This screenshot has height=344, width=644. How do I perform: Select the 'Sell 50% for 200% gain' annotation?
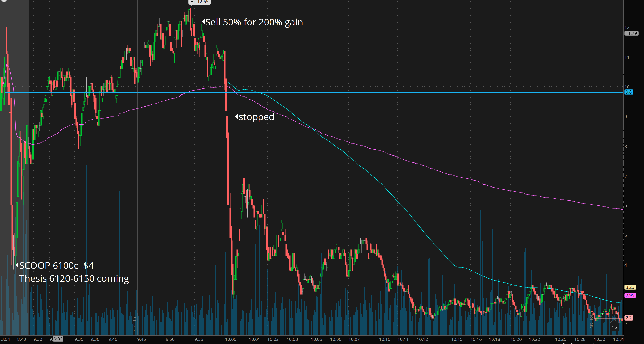point(254,22)
